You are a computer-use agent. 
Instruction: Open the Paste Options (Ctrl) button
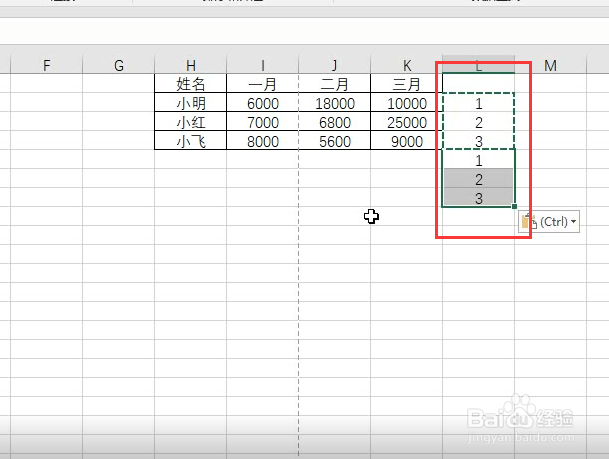pyautogui.click(x=549, y=222)
